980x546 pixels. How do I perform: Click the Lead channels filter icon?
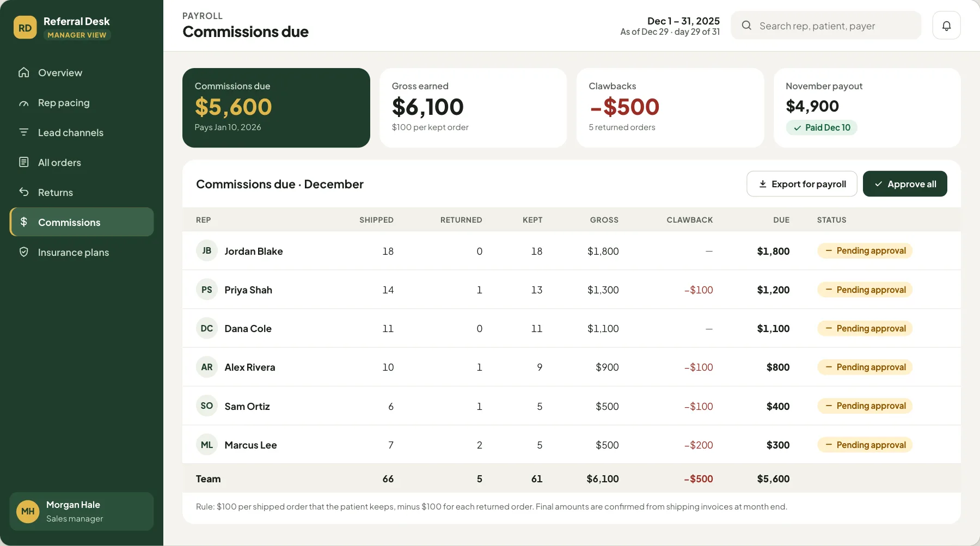[x=23, y=132]
